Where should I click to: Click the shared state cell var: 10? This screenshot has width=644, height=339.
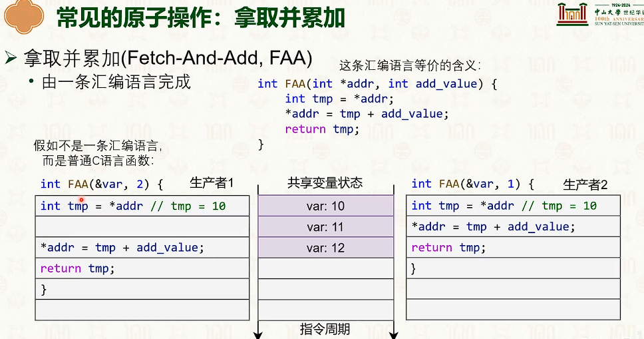coord(326,206)
